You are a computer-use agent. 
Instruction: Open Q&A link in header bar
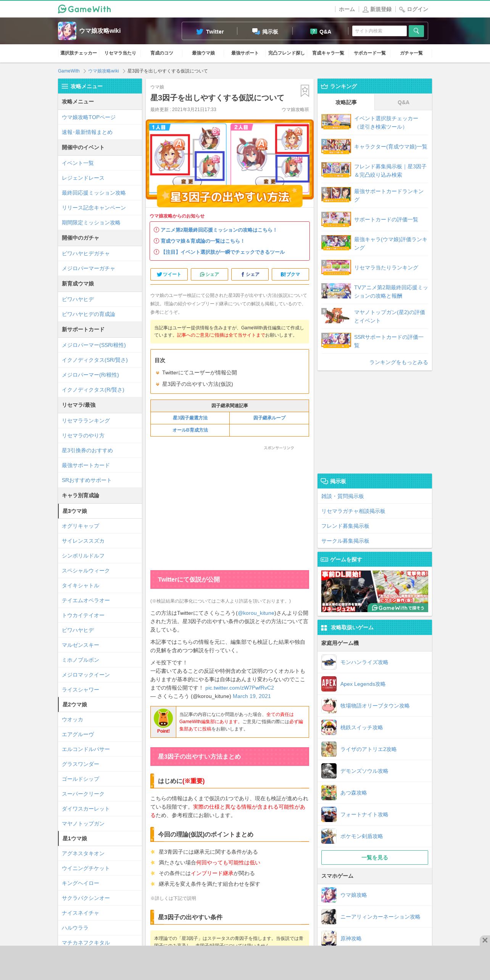[x=321, y=32]
